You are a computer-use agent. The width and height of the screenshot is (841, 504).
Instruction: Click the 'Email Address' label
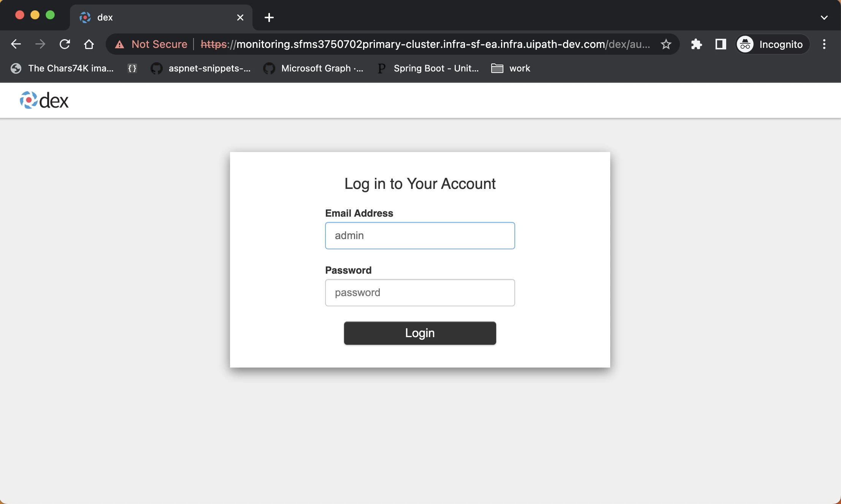[x=359, y=213]
